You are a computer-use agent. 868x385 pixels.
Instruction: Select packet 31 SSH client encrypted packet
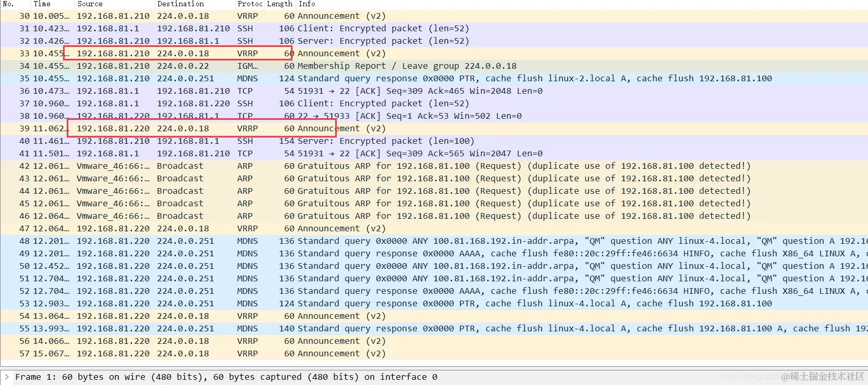(x=434, y=29)
